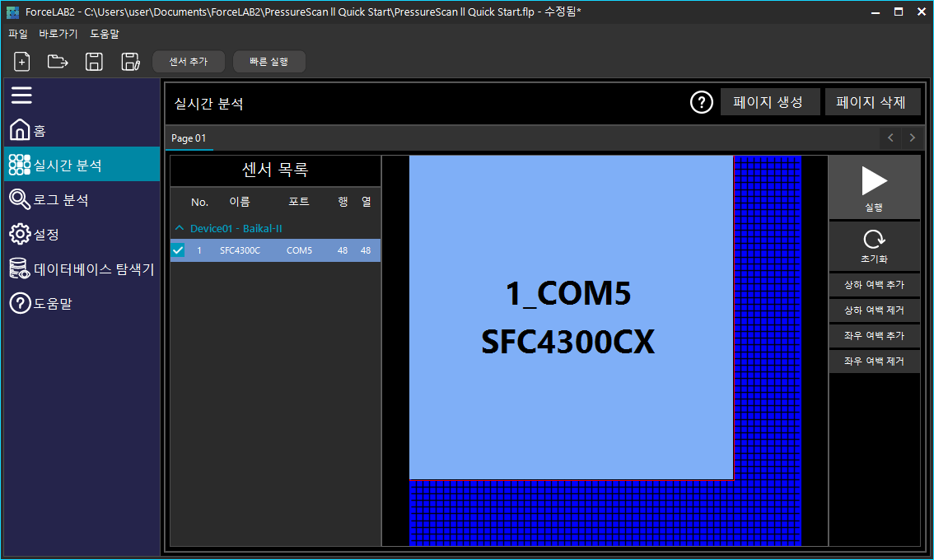Click 상하 여백 추가 button

874,285
